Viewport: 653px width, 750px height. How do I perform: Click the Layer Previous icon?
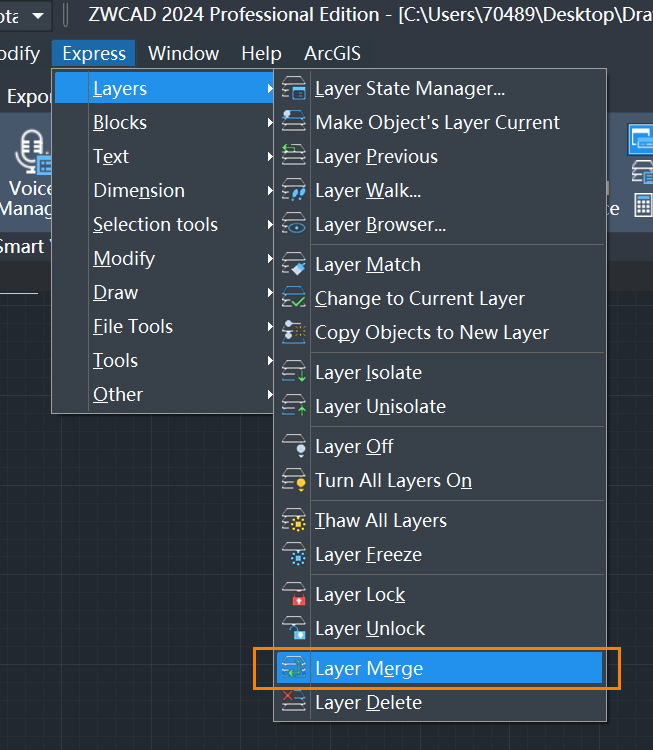293,156
